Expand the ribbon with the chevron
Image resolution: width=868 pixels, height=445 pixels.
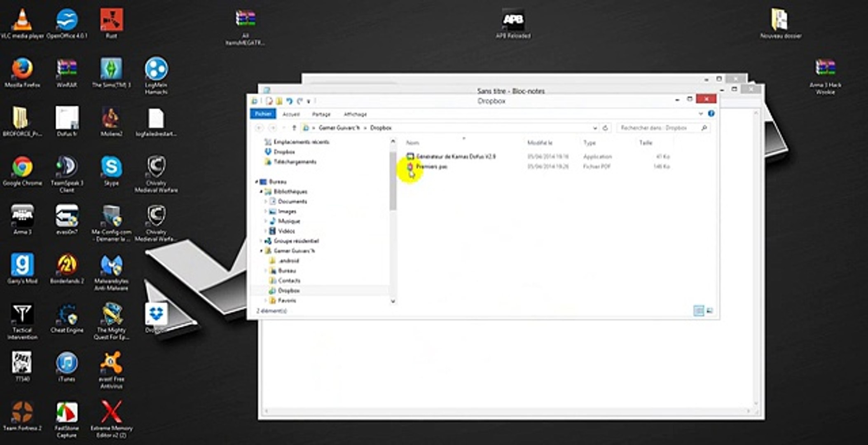point(700,114)
